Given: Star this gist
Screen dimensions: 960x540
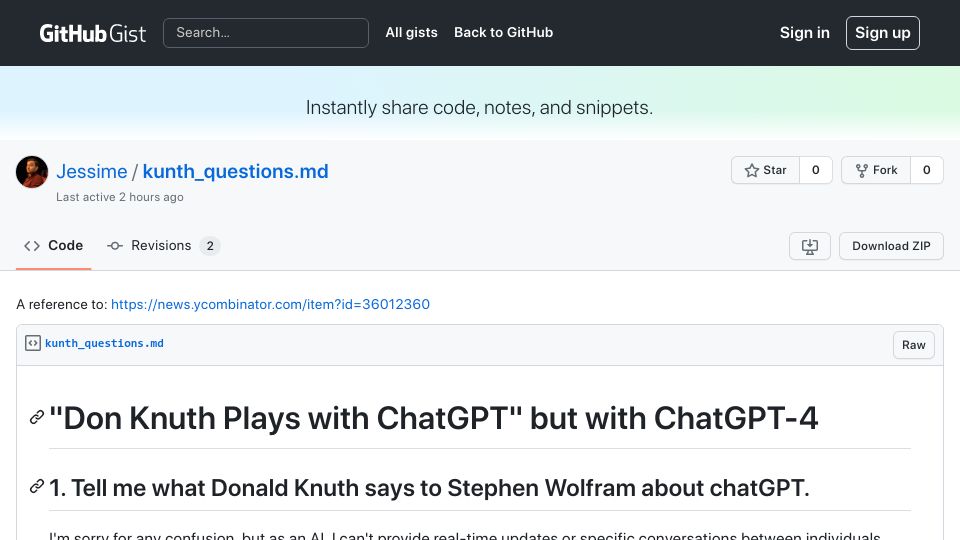Looking at the screenshot, I should (x=765, y=170).
